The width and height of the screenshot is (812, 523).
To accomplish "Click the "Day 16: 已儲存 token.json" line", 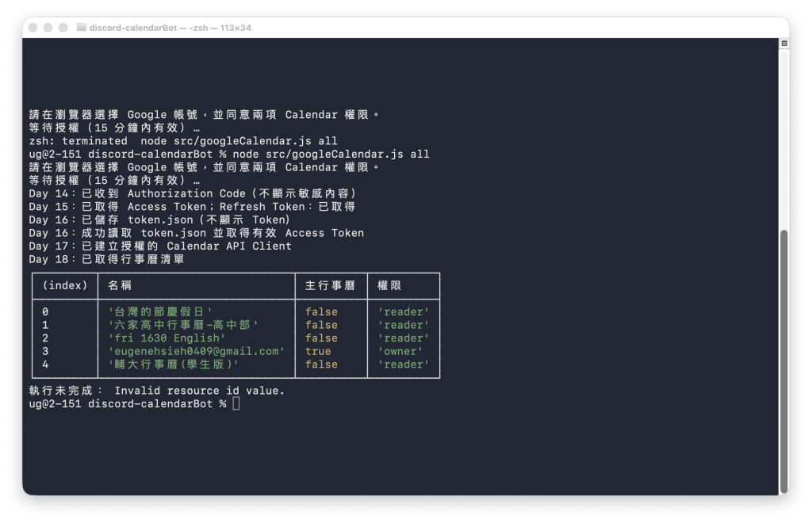I will pyautogui.click(x=159, y=220).
